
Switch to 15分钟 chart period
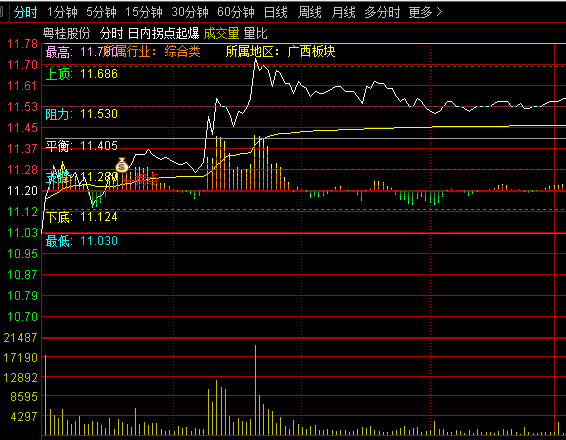point(144,12)
